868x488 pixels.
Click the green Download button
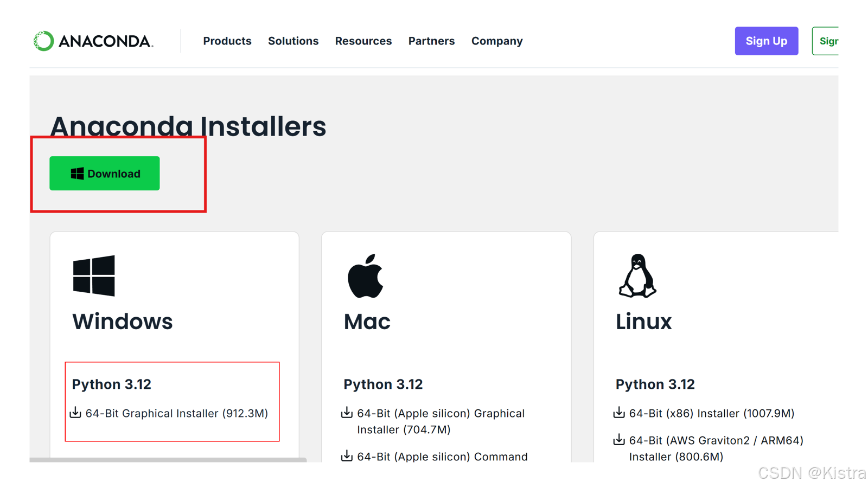pos(105,174)
